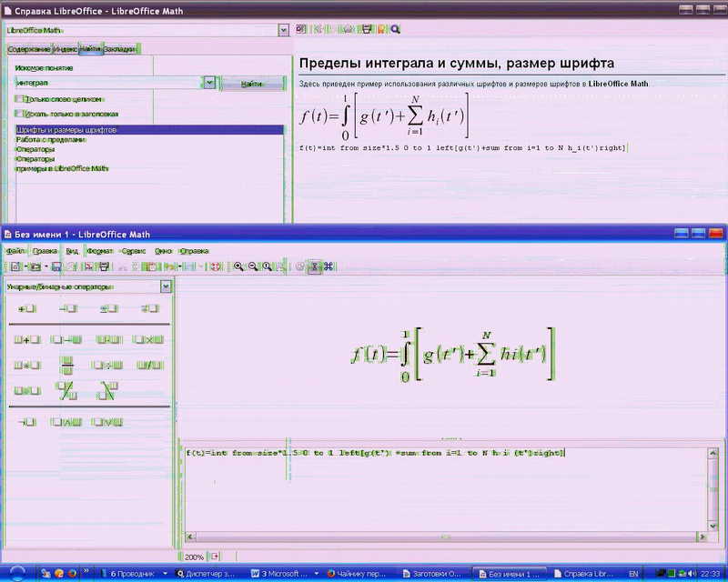Insert the division fraction operator template
The image size is (728, 582).
click(67, 366)
